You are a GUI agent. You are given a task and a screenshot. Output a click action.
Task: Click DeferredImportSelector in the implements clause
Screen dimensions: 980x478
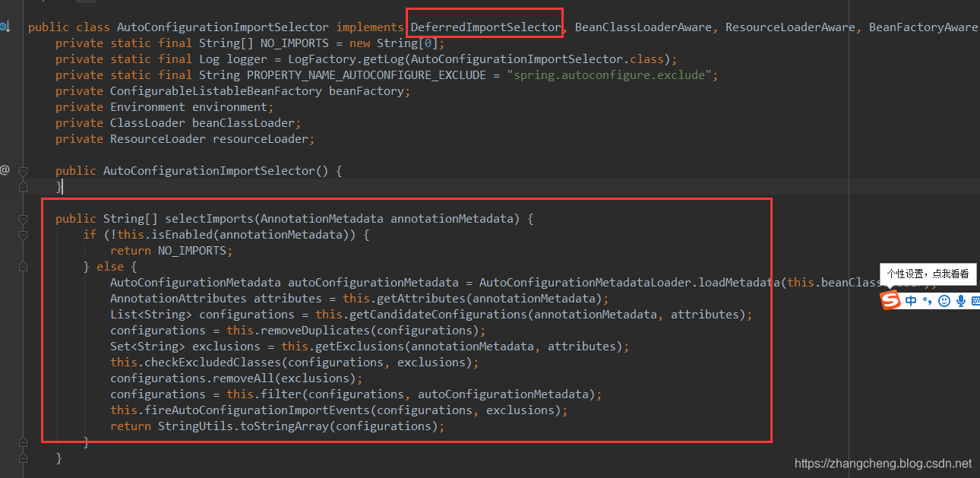pyautogui.click(x=485, y=27)
